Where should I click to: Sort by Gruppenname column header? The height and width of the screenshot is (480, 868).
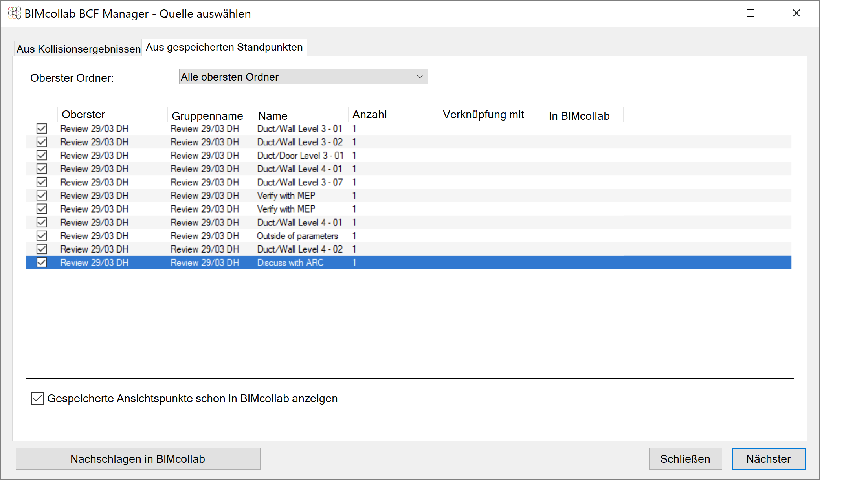[211, 116]
